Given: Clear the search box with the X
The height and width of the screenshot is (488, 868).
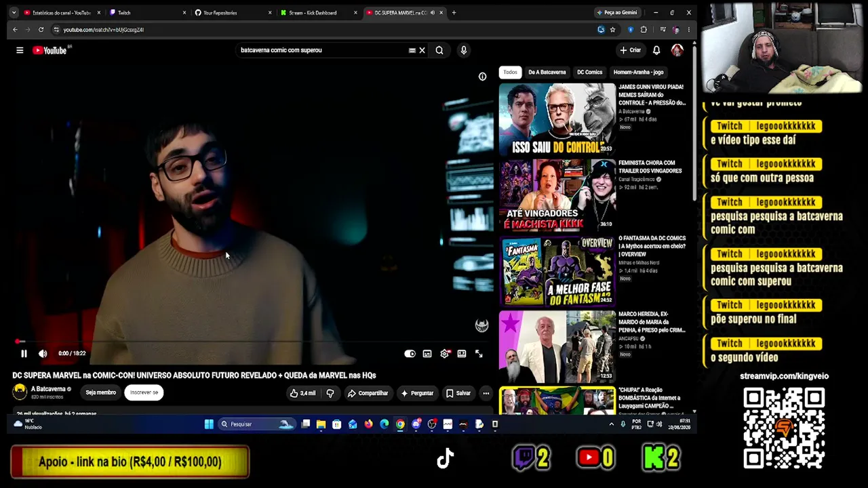Looking at the screenshot, I should 422,50.
